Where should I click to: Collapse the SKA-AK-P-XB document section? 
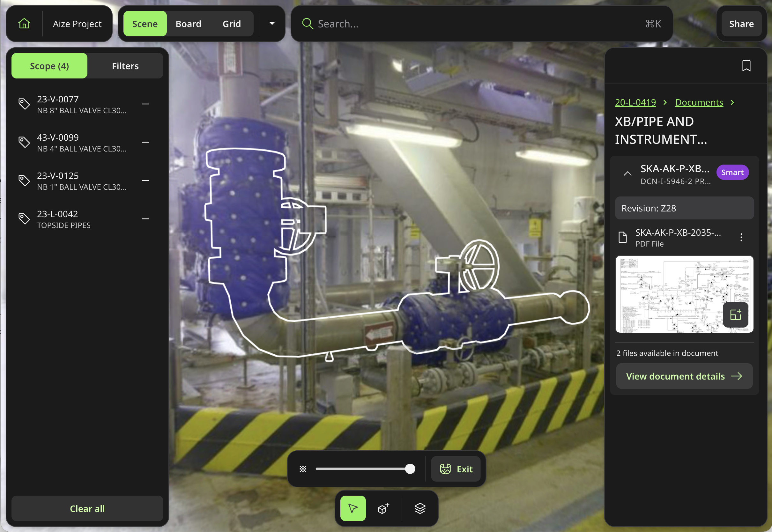[628, 173]
